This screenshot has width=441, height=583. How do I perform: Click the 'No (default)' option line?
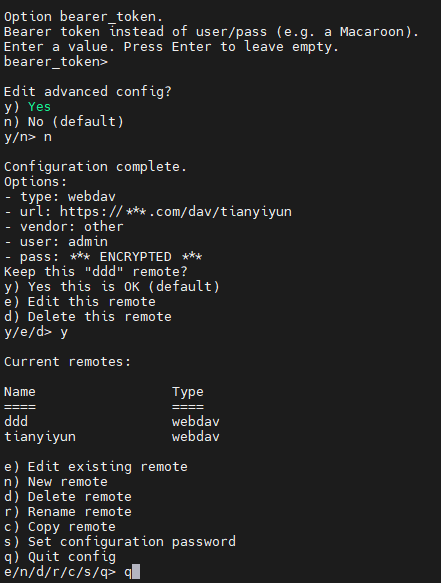[64, 122]
